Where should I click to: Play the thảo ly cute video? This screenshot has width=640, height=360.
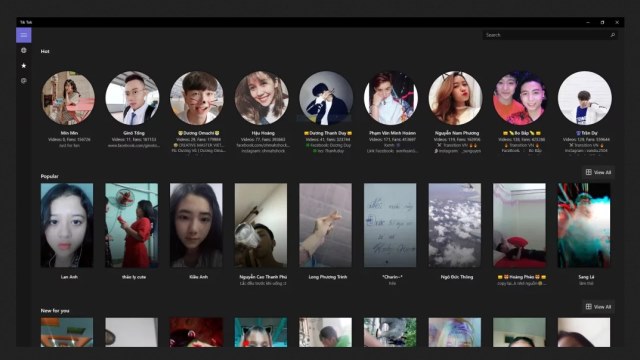coord(131,225)
